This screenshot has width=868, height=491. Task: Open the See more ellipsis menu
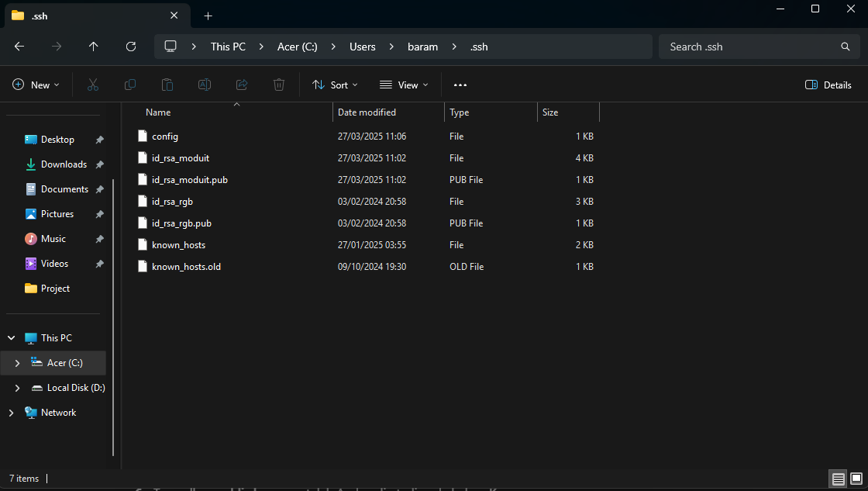[460, 85]
